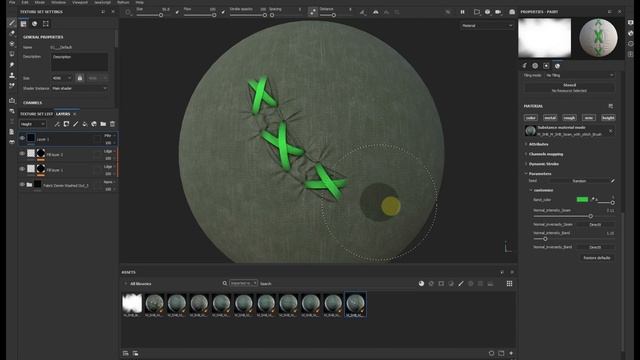Select the Polygon Fill tool
Viewport: 640px width, 360px height.
coord(12,54)
